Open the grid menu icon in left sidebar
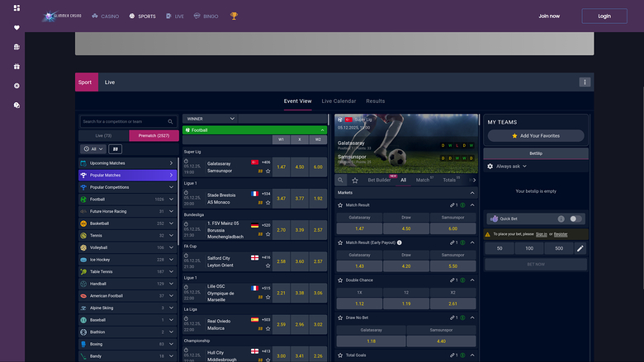The image size is (644, 362). pyautogui.click(x=17, y=7)
